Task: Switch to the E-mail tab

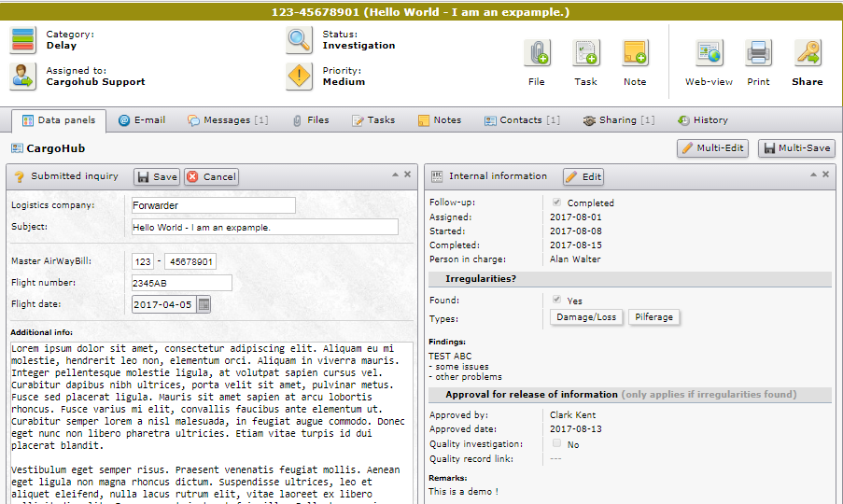Action: tap(142, 120)
